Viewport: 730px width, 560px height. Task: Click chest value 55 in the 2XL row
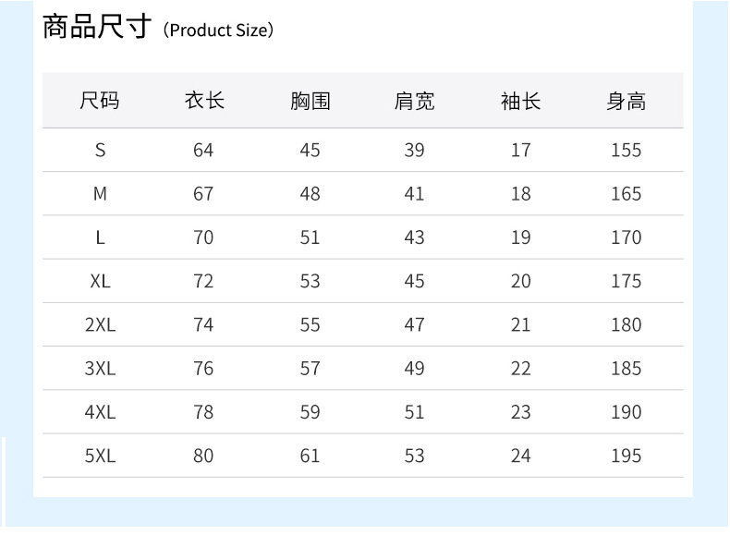(310, 325)
